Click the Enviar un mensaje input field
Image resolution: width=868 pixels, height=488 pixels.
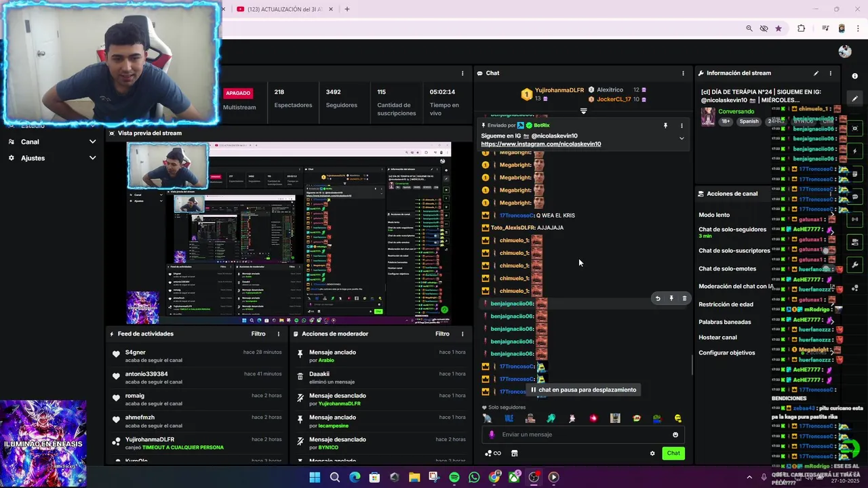pos(583,434)
